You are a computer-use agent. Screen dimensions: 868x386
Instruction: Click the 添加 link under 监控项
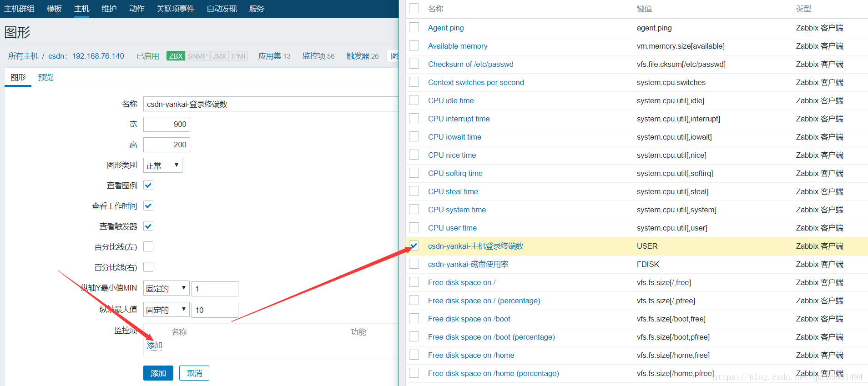click(155, 345)
